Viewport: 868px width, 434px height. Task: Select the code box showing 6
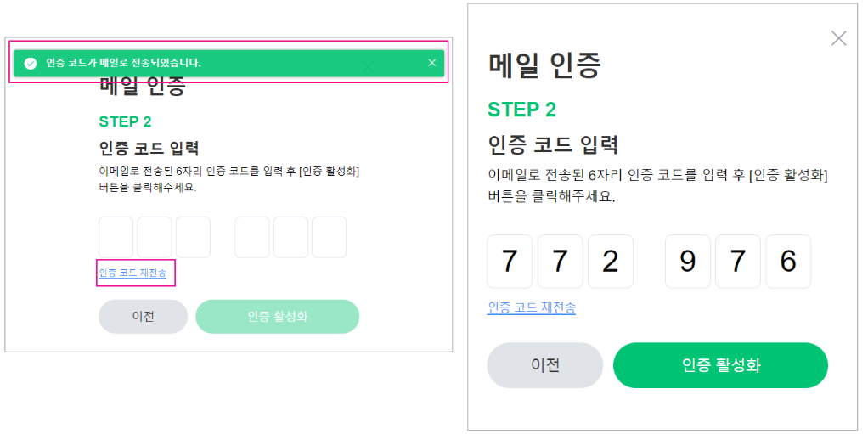coord(788,262)
